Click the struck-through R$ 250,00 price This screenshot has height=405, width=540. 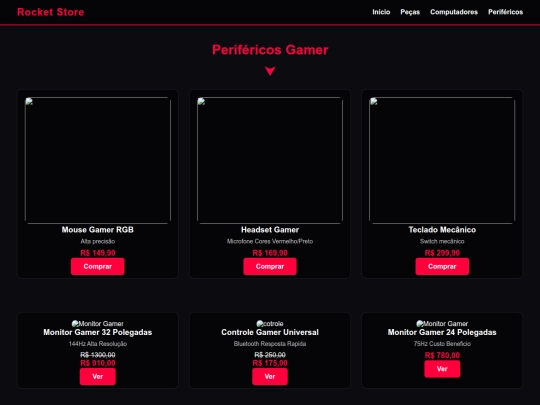tap(270, 355)
